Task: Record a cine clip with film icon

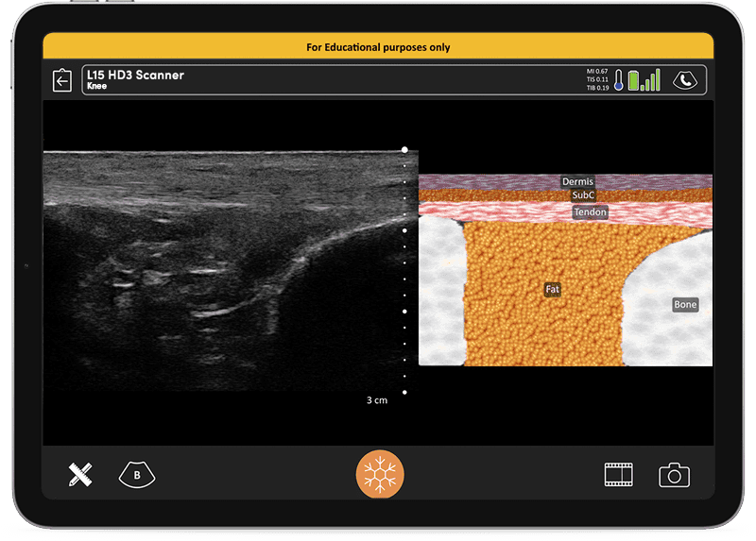Action: click(619, 475)
